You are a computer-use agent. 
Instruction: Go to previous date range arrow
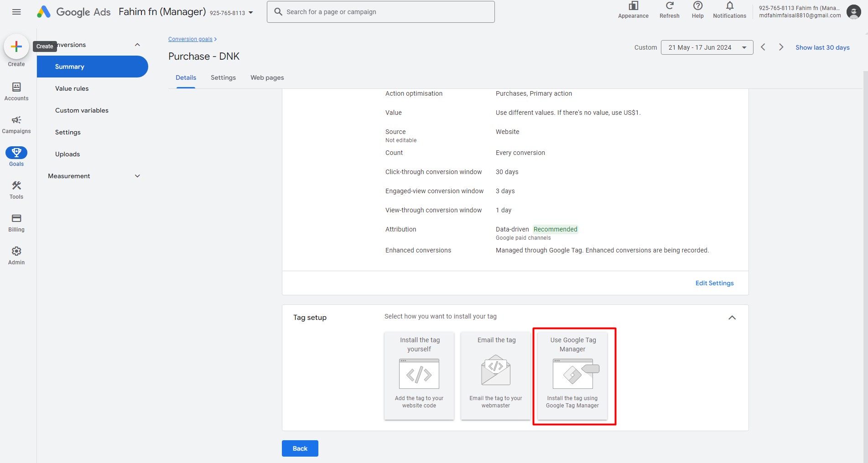(x=763, y=47)
